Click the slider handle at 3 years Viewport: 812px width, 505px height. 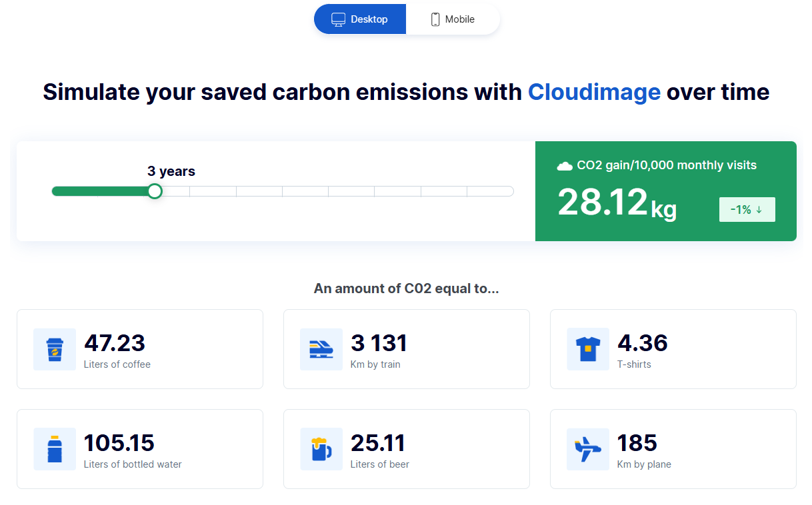pos(154,191)
